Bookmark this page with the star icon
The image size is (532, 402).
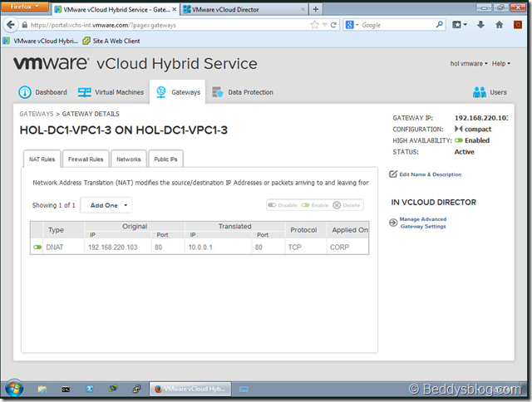click(314, 25)
